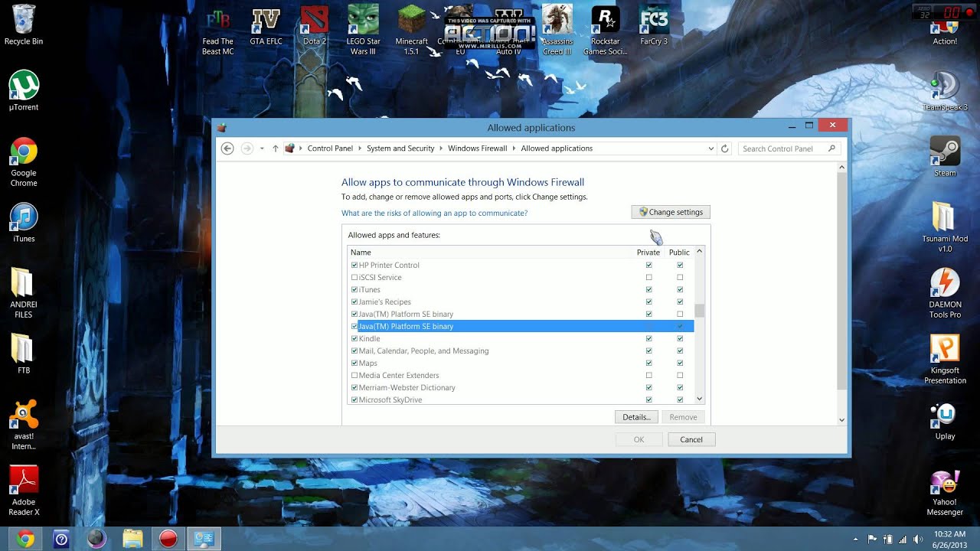
Task: Click the Back navigation arrow
Action: pos(227,148)
